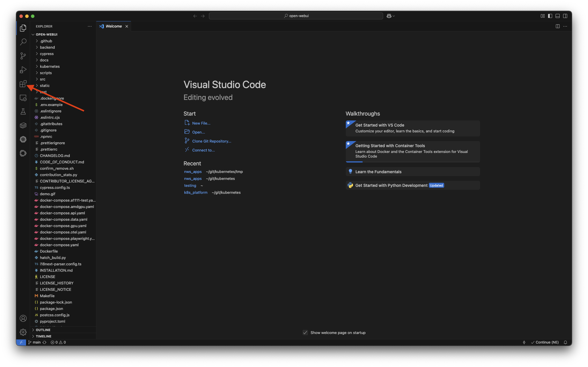Open Getting Started with Container Tools walkthrough
Image resolution: width=588 pixels, height=367 pixels.
click(x=413, y=151)
